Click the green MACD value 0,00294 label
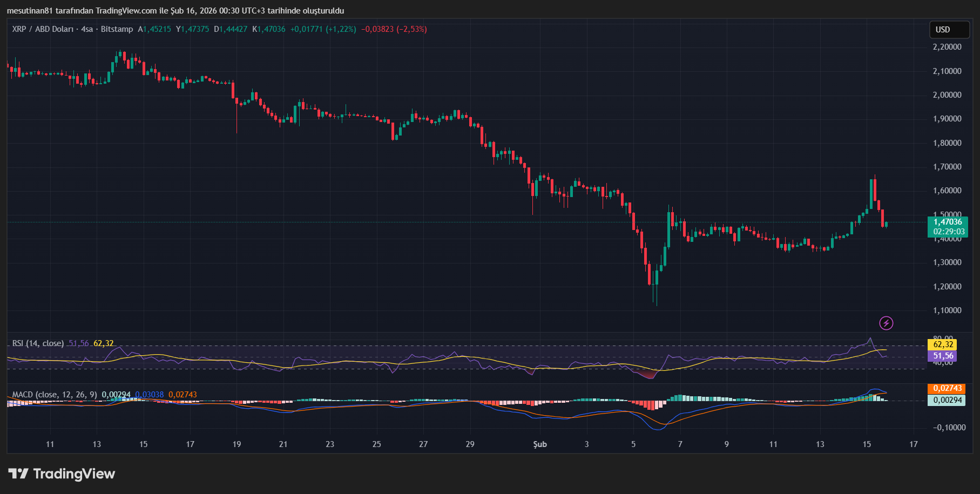 (945, 400)
